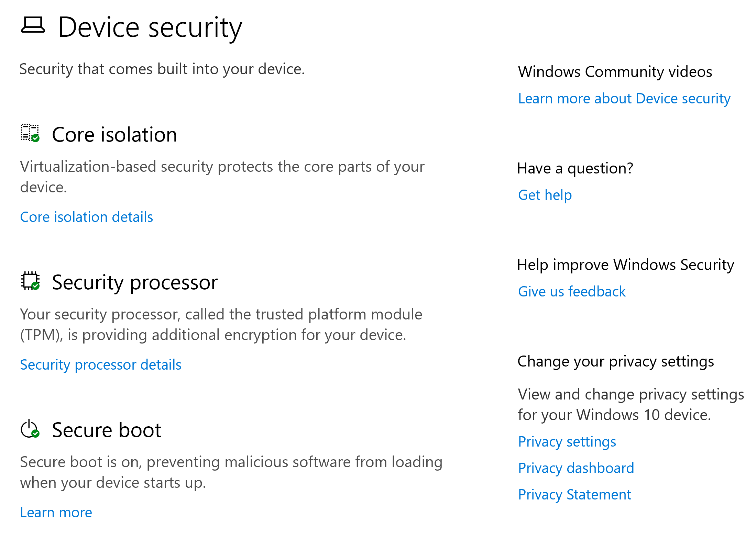Open Learn more under Secure boot
Viewport: 756px width, 540px height.
click(x=56, y=513)
